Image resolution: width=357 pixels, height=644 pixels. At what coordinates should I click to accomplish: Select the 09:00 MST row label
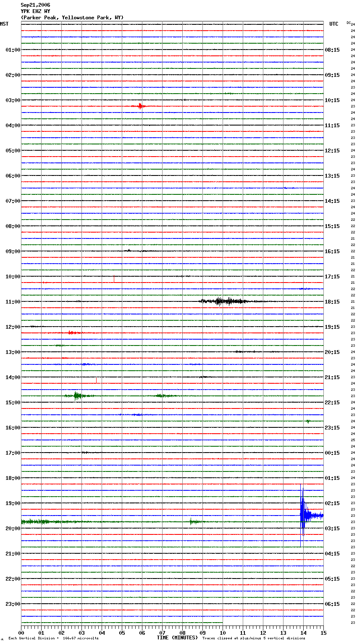[13, 251]
